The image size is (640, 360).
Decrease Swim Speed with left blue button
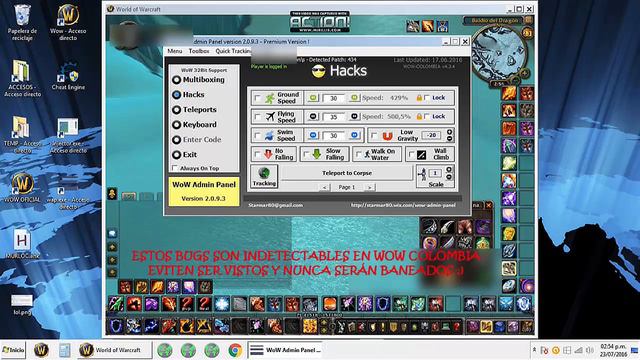(x=313, y=135)
